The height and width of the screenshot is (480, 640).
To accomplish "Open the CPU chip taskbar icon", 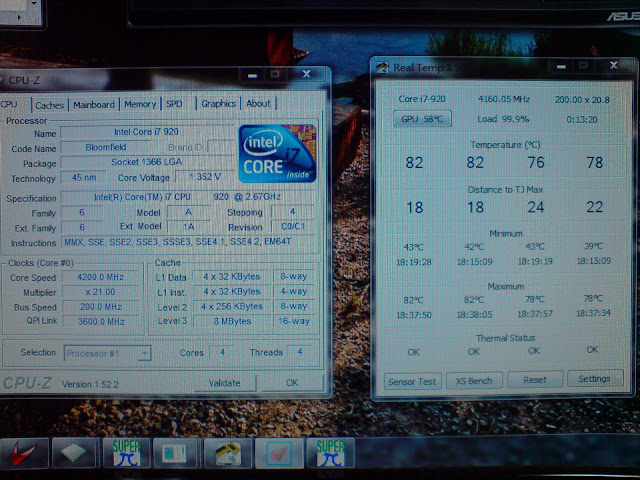I will [75, 453].
